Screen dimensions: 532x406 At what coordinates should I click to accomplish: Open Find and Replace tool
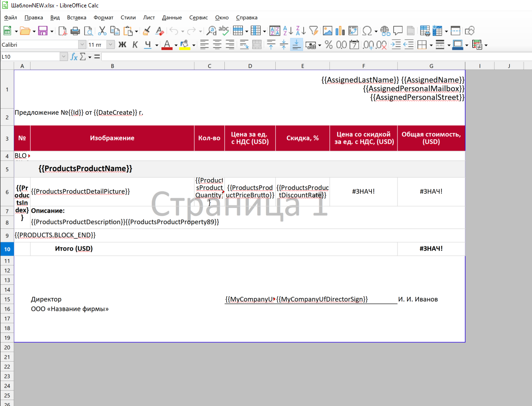[x=211, y=31]
